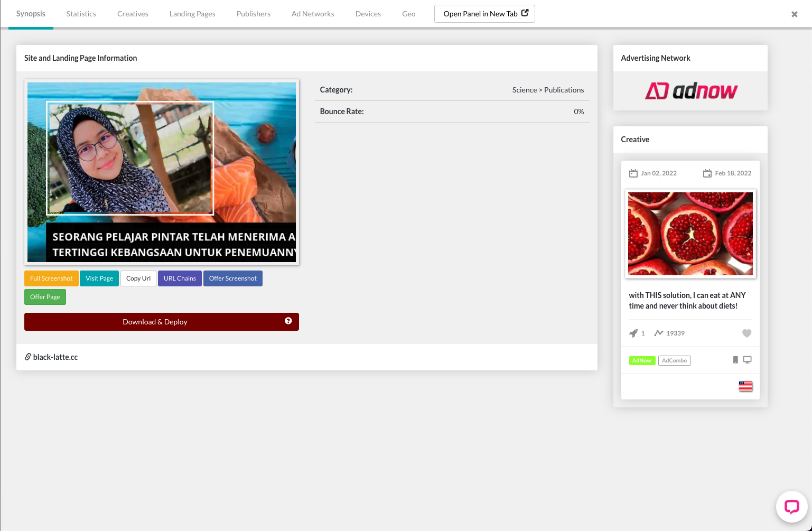The height and width of the screenshot is (531, 812).
Task: Toggle the mobile device icon
Action: [x=735, y=359]
